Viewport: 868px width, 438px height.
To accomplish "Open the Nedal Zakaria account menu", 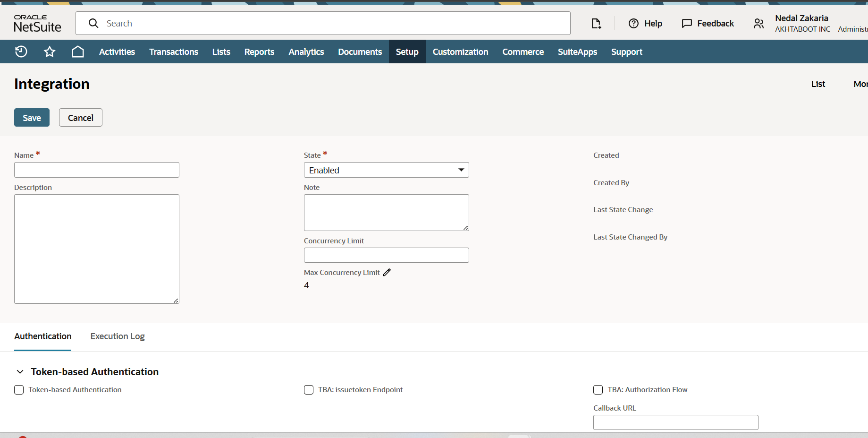I will pyautogui.click(x=821, y=23).
